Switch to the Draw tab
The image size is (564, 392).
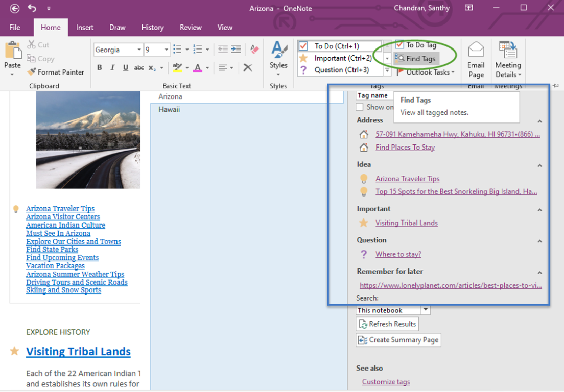pyautogui.click(x=118, y=27)
